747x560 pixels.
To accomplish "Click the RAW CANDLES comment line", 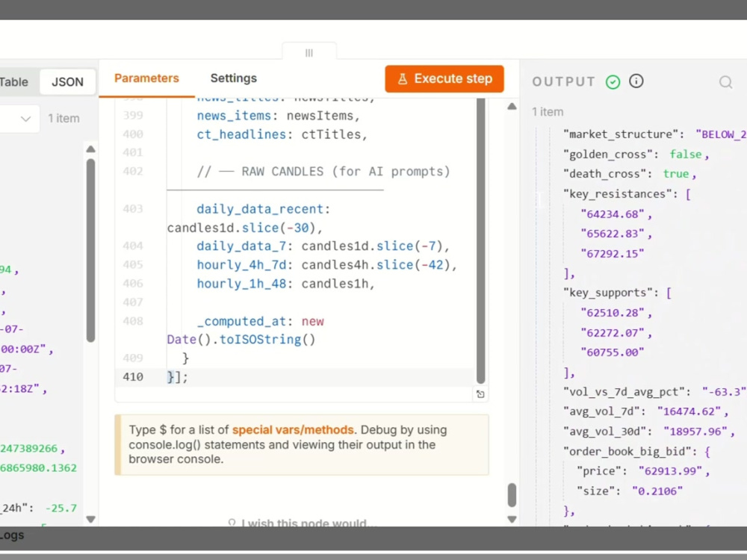I will coord(323,172).
